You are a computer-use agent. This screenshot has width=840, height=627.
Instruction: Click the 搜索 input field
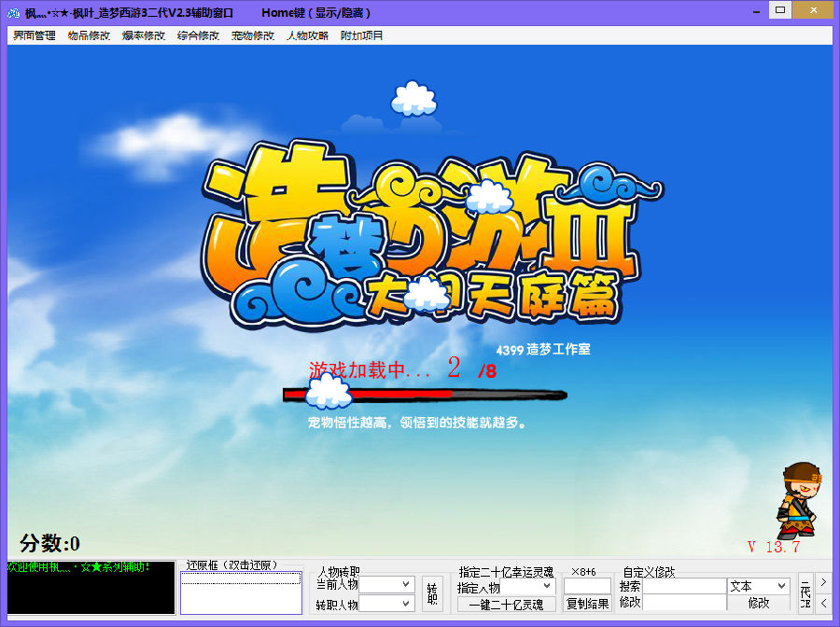[683, 586]
